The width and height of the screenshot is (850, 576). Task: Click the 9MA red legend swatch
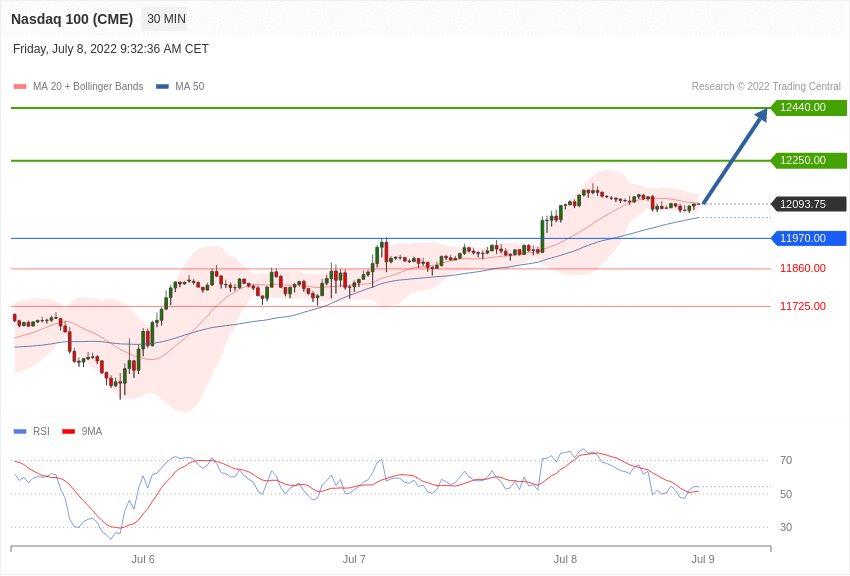68,432
